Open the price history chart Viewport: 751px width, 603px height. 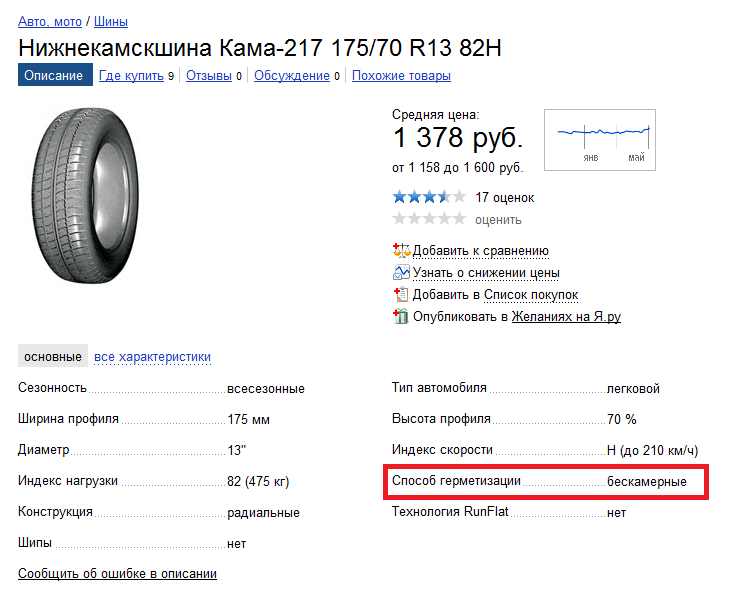coord(600,139)
